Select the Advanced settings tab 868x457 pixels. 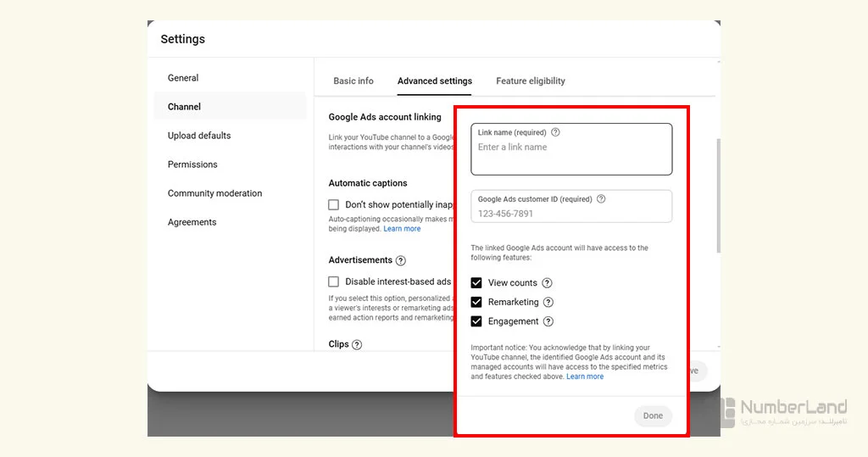point(435,81)
